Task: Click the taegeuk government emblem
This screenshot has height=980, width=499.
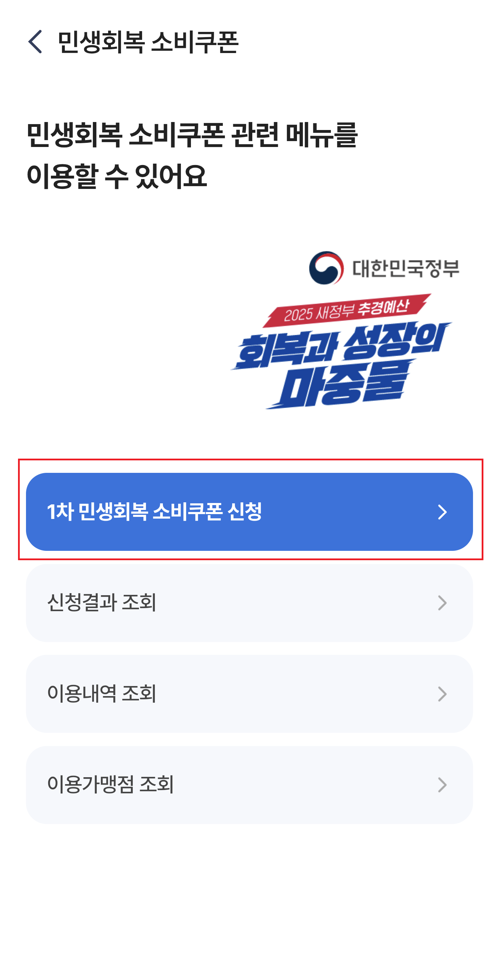Action: coord(326,268)
